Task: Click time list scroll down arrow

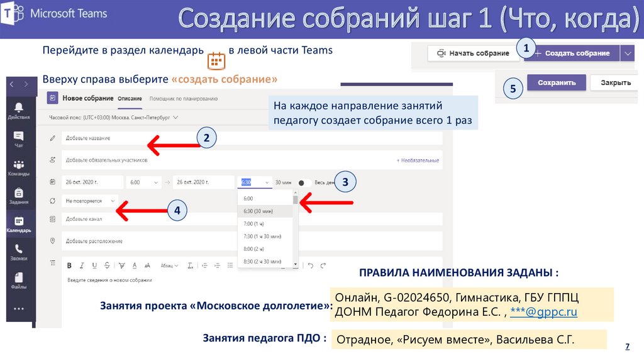Action: [x=296, y=265]
